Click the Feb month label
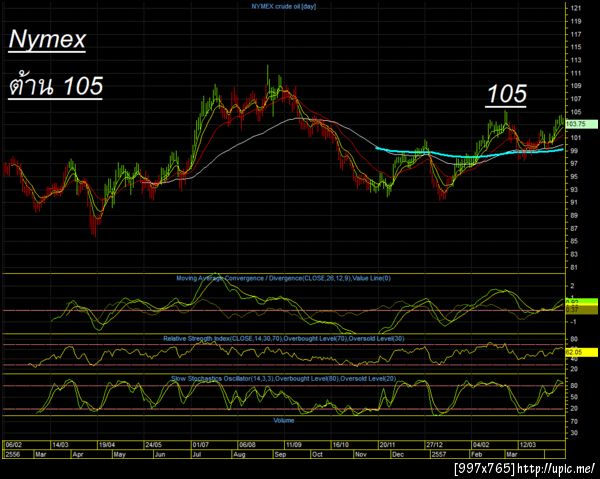This screenshot has width=600, height=479. click(x=476, y=455)
